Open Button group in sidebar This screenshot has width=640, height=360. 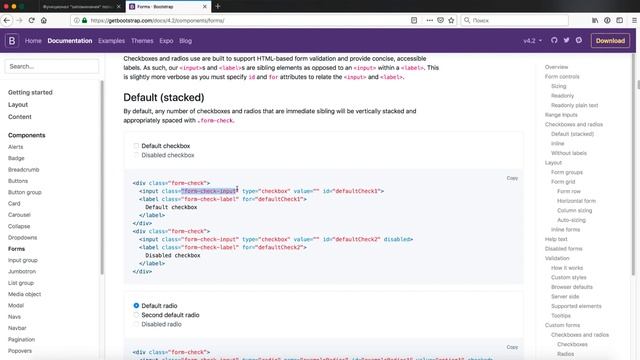click(24, 192)
